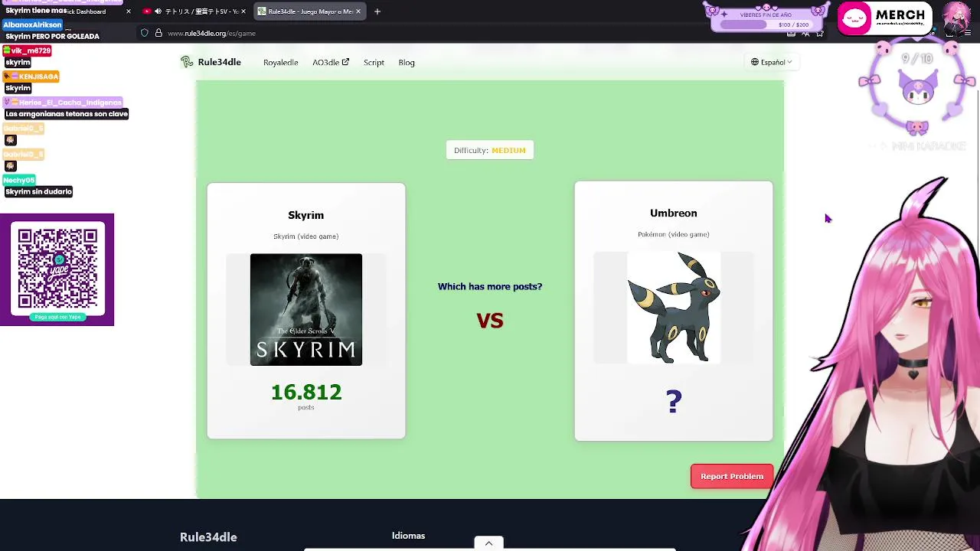This screenshot has width=980, height=551.
Task: Click the bookmark star icon
Action: click(819, 33)
